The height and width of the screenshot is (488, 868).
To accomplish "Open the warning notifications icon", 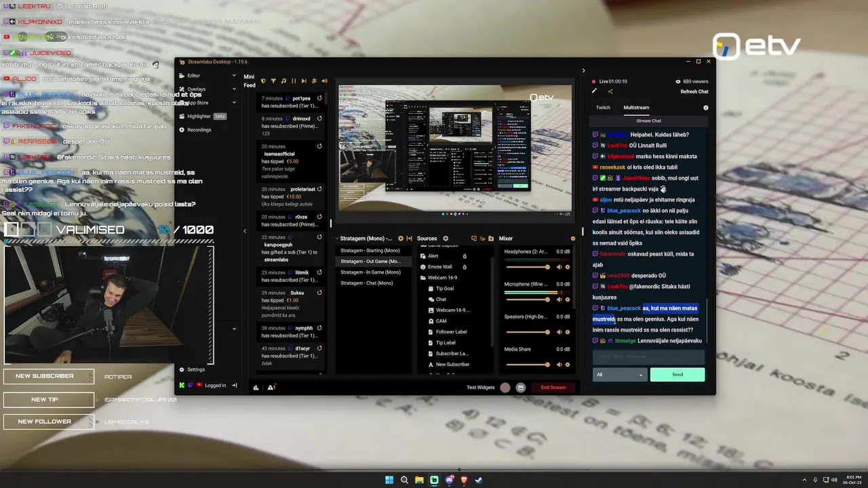I will click(x=271, y=388).
